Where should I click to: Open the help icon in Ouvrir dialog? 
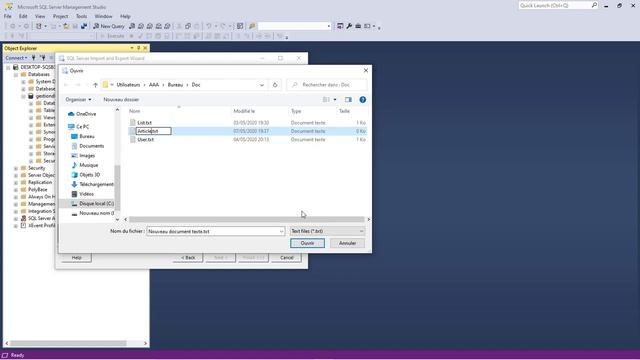(362, 100)
